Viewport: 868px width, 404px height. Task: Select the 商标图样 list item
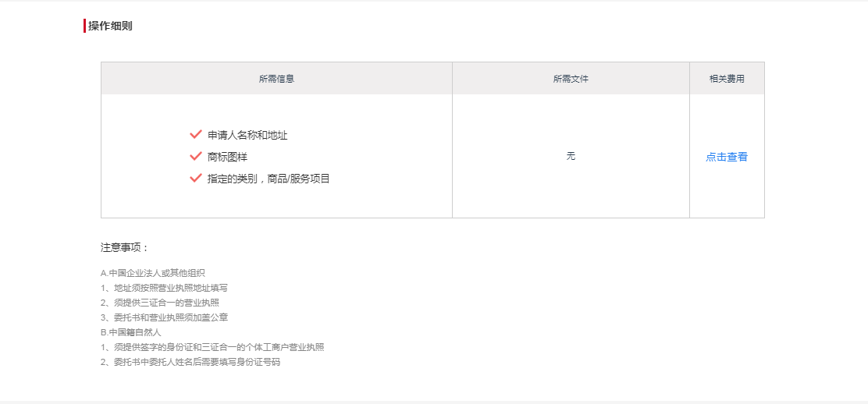(227, 158)
